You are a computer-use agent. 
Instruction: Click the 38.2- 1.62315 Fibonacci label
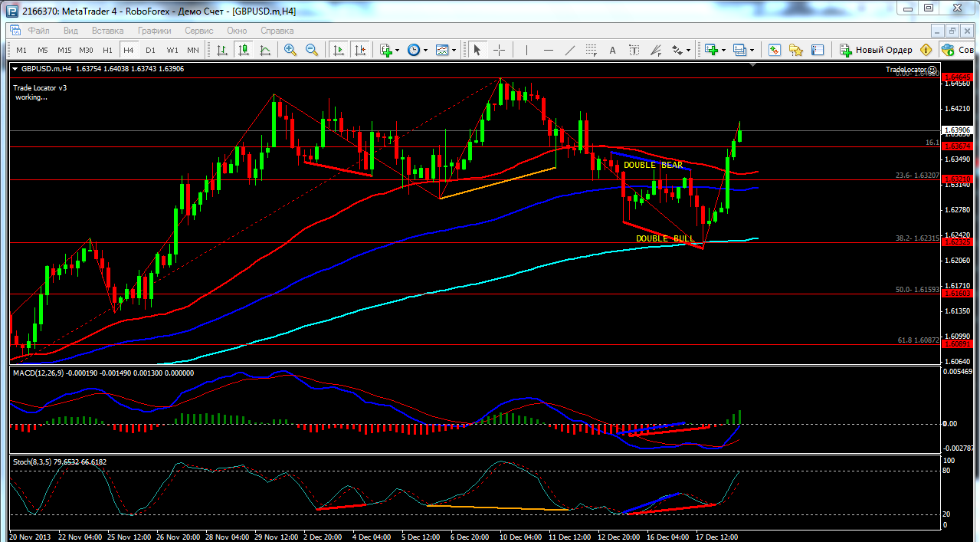[x=917, y=238]
